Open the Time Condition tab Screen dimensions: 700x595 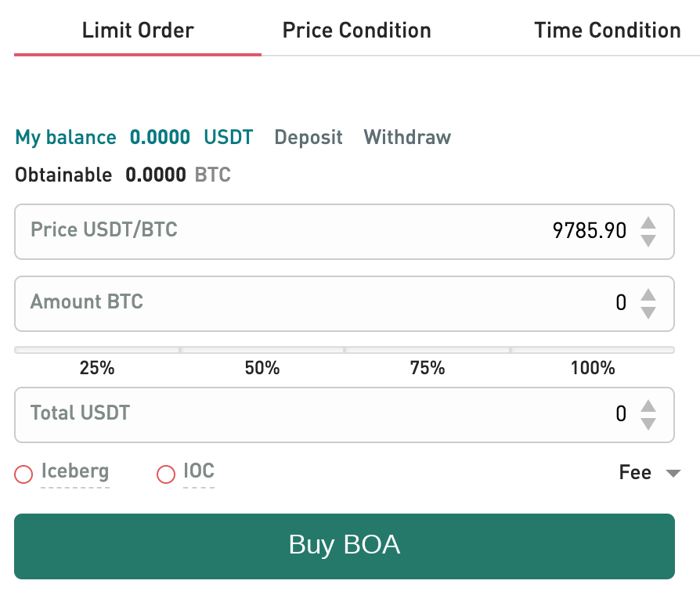[607, 31]
